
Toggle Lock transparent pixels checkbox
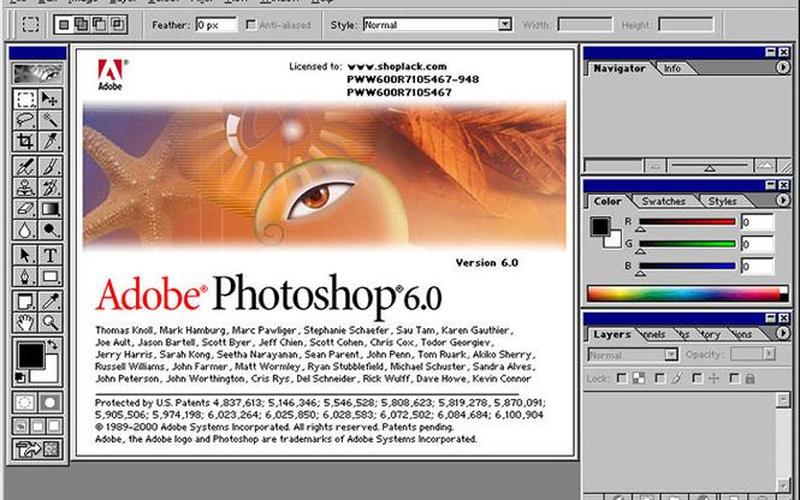(621, 379)
